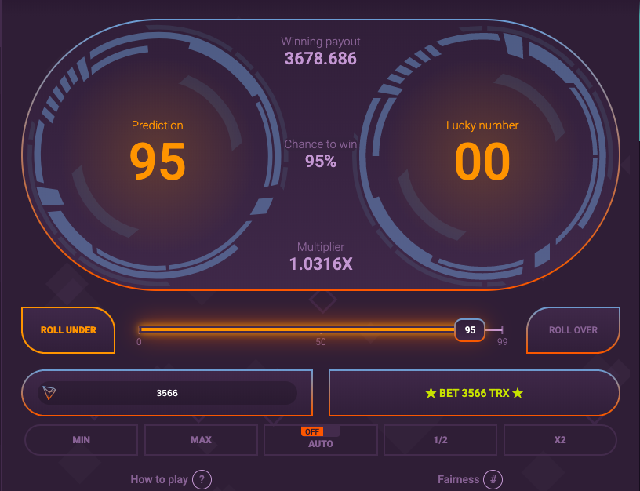Click the question mark help icon
This screenshot has width=640, height=491.
pos(202,480)
